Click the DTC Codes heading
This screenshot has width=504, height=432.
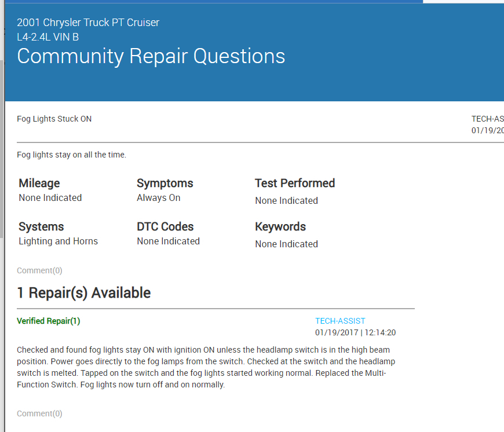(x=165, y=226)
